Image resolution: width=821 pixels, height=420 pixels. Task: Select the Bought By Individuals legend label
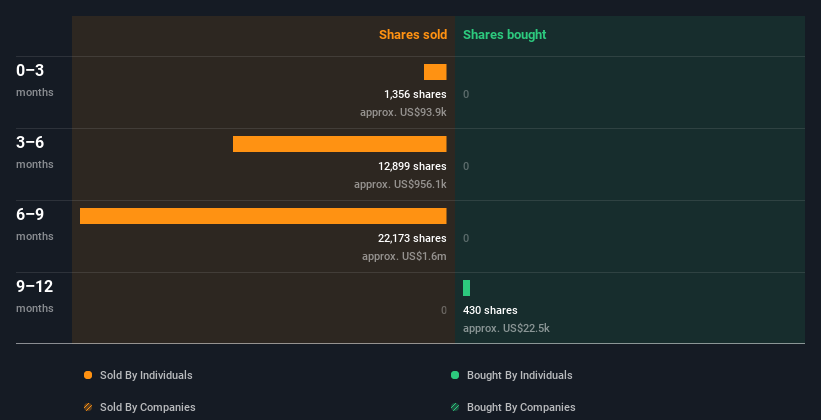point(519,375)
